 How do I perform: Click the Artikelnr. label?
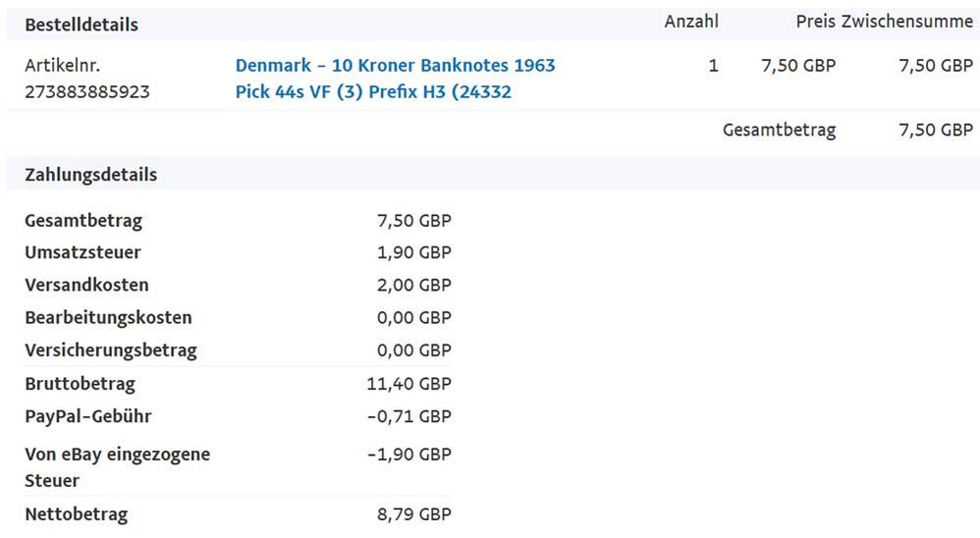tap(63, 66)
